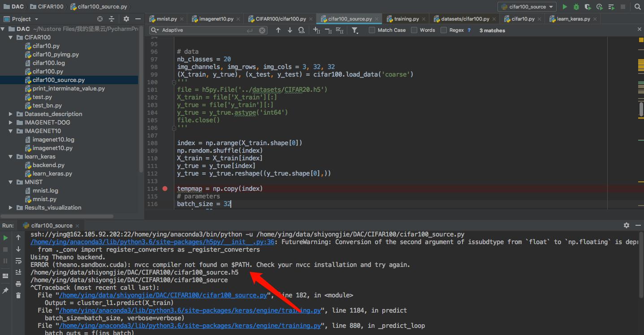Switch to the imagenet10.py editor tab
This screenshot has height=335, width=644.
[216, 19]
